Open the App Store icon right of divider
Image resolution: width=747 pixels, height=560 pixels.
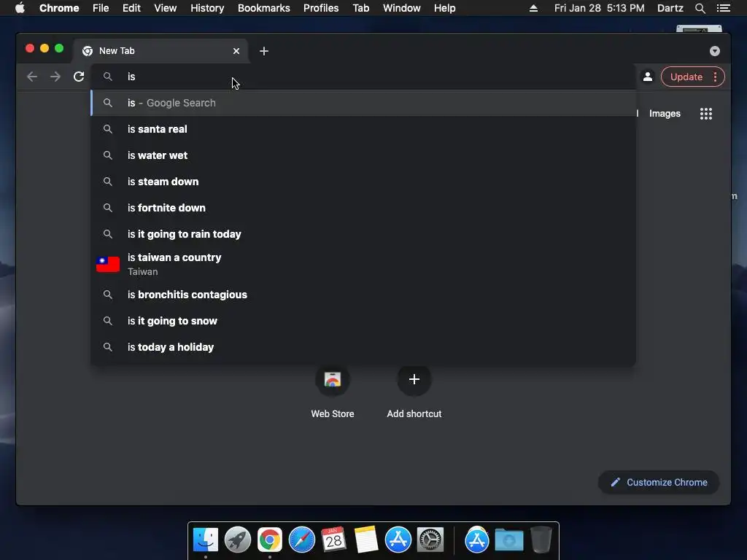[x=477, y=540]
